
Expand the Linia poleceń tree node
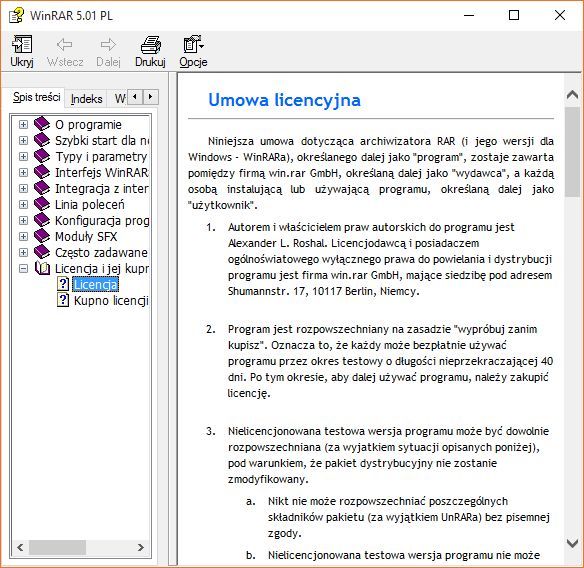tap(23, 204)
